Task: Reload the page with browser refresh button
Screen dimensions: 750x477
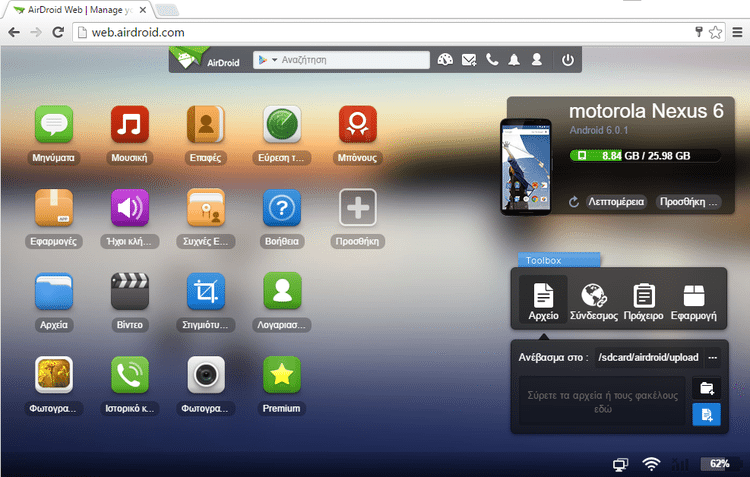Action: (x=58, y=32)
